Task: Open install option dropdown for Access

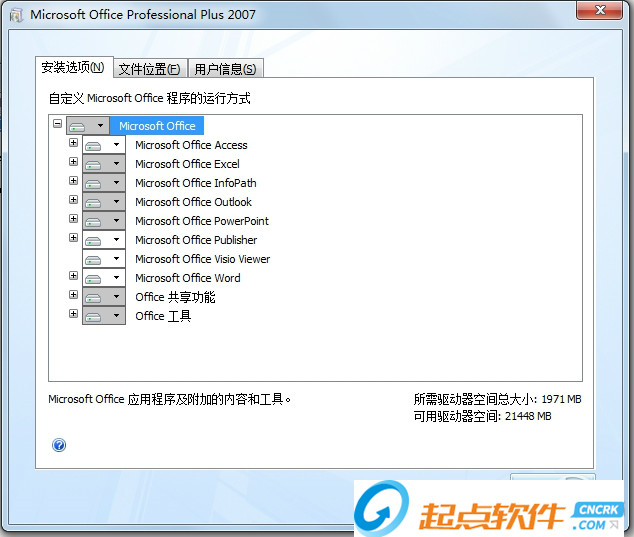Action: tap(104, 145)
